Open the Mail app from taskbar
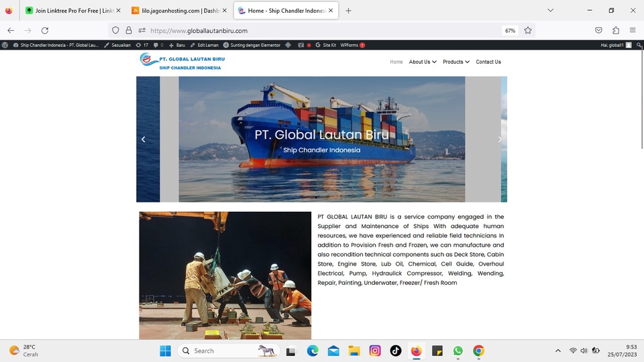Screen dimensions: 644x362 tap(333, 351)
